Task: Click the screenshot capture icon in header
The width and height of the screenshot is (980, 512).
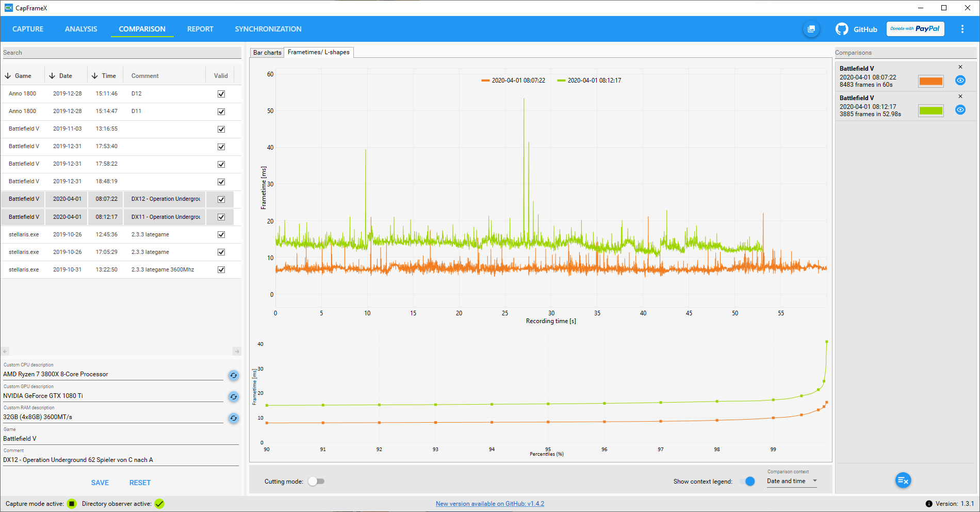Action: (x=811, y=29)
